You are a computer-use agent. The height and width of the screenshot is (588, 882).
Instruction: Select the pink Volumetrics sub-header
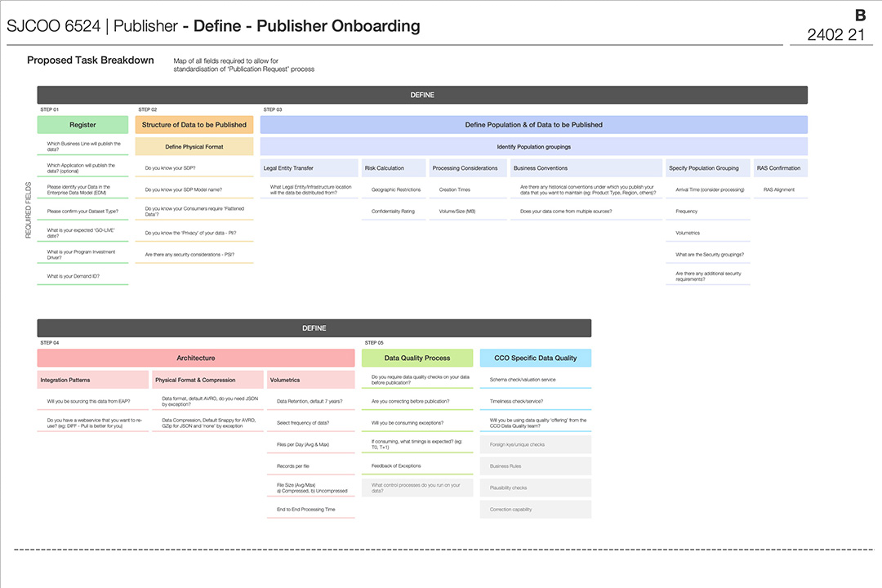pos(310,380)
